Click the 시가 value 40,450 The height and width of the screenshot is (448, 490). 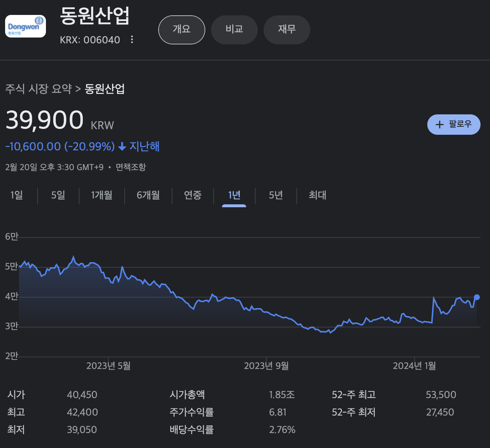coord(82,395)
